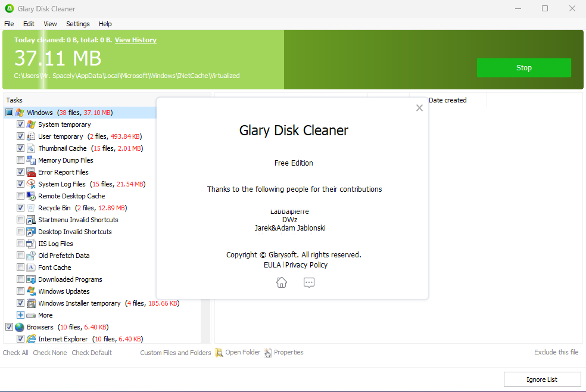Click the Date created column header

[448, 100]
